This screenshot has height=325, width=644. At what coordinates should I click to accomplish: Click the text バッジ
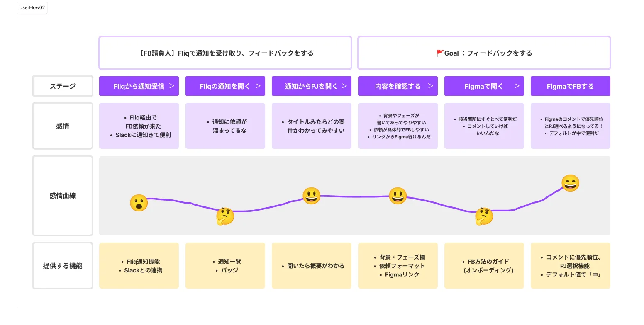pos(229,270)
